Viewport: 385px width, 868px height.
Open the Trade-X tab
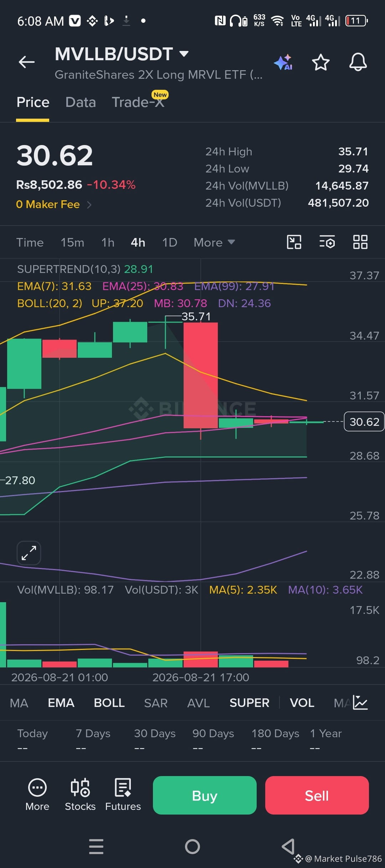(138, 102)
